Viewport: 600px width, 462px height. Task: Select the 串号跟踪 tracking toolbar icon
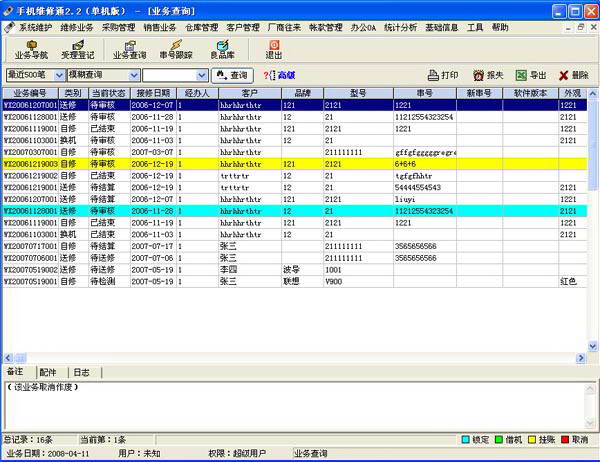pos(177,49)
